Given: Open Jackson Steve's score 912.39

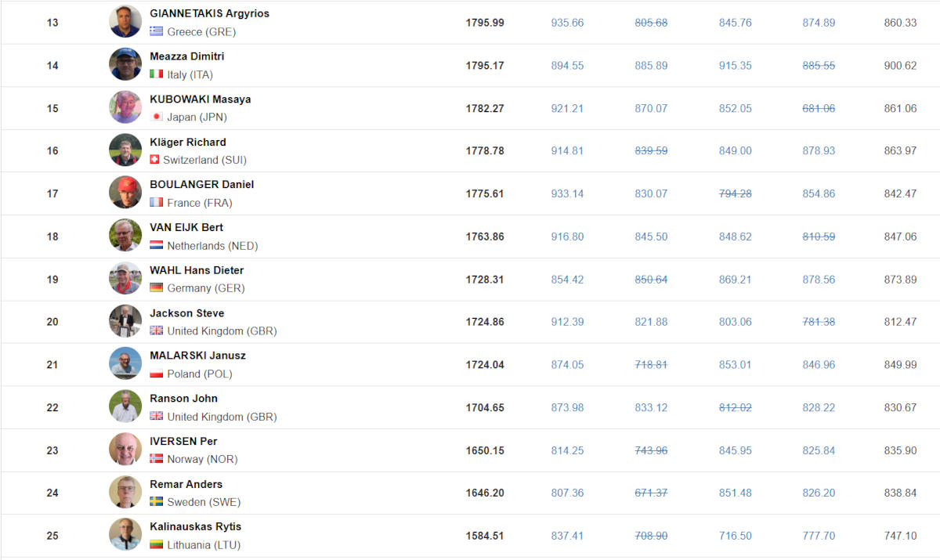Looking at the screenshot, I should pos(567,322).
